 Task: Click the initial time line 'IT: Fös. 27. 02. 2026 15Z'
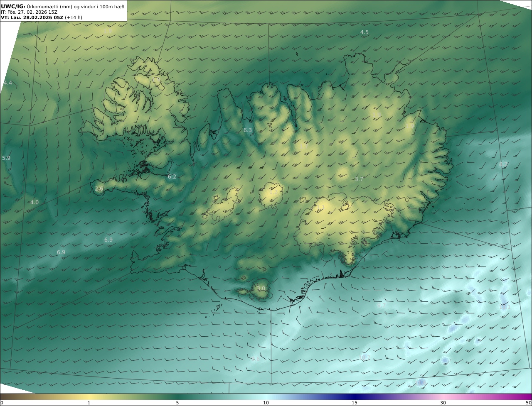[29, 12]
